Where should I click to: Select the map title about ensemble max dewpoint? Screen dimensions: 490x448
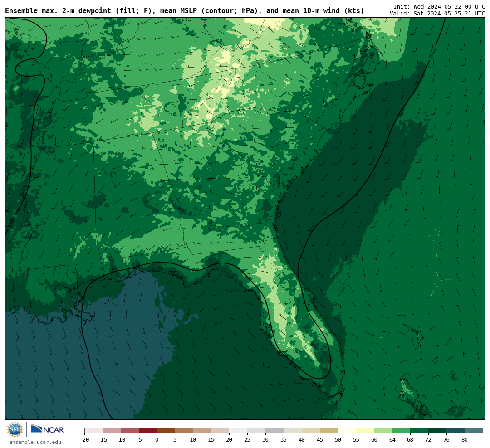point(184,10)
